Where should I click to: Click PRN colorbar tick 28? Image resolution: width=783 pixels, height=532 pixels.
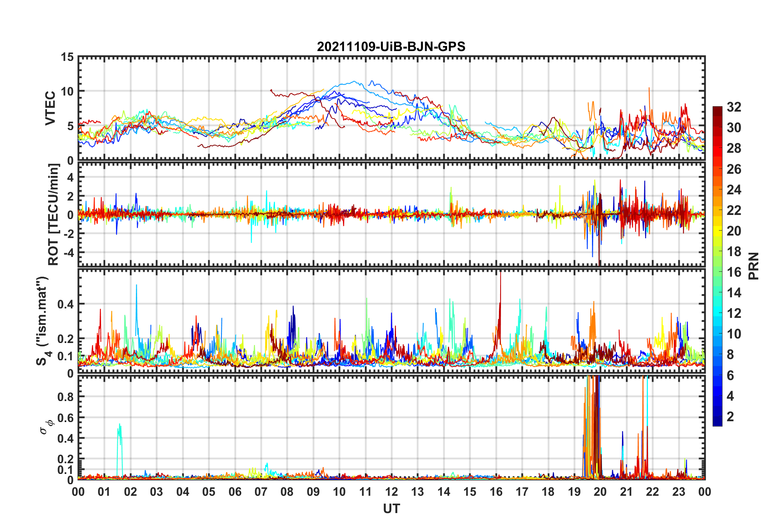[734, 148]
